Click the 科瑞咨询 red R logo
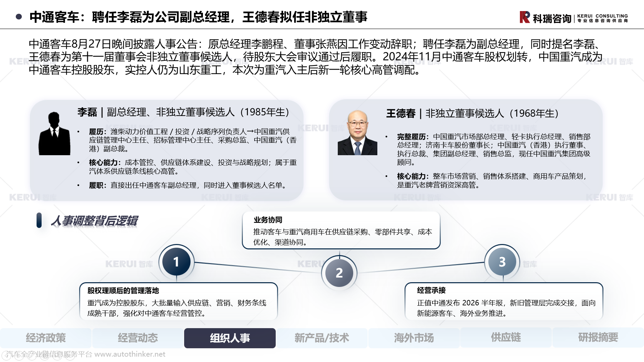The height and width of the screenshot is (362, 644). pyautogui.click(x=525, y=17)
